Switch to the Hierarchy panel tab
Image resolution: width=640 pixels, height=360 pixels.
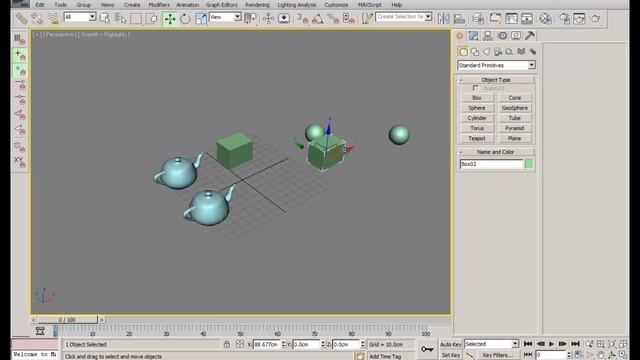click(487, 36)
